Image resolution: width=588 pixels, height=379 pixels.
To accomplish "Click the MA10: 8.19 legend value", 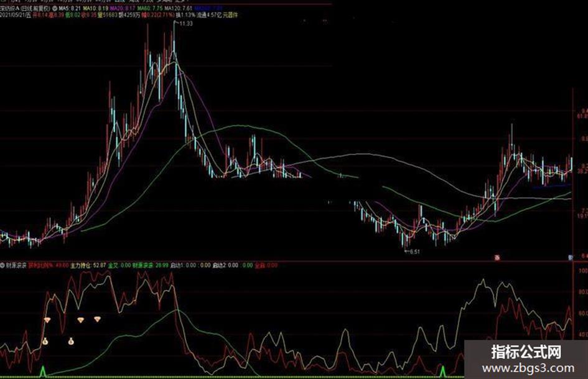I will click(x=96, y=8).
